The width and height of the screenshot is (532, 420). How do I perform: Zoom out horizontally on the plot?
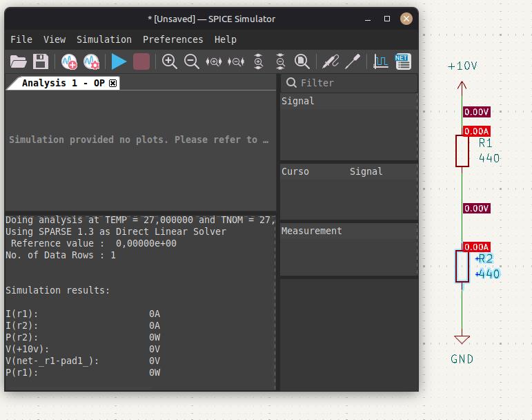click(x=236, y=61)
